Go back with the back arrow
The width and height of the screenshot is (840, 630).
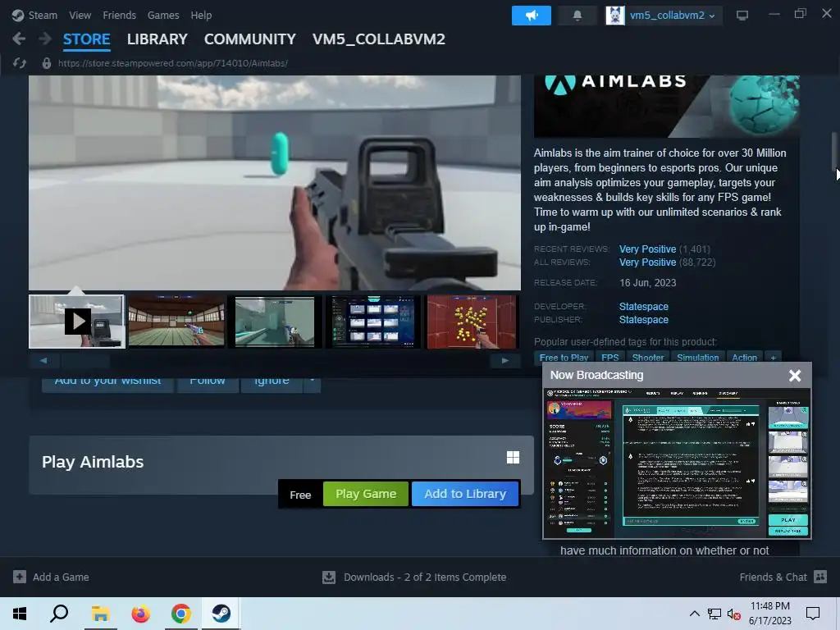tap(19, 39)
